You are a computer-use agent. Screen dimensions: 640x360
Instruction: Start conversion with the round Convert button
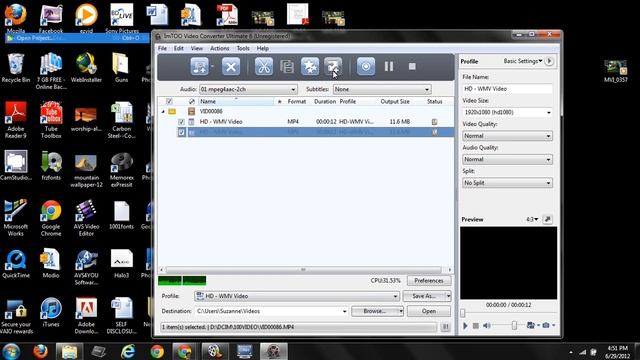[x=366, y=67]
